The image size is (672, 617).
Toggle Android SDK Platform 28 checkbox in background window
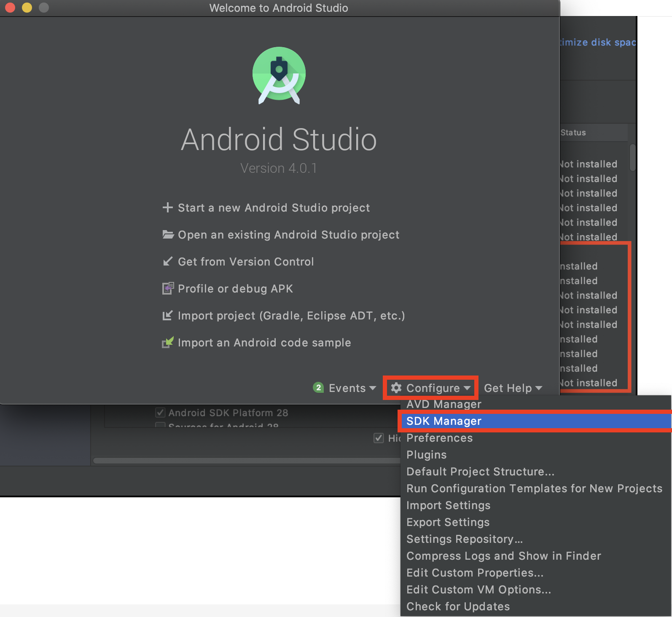pyautogui.click(x=160, y=412)
